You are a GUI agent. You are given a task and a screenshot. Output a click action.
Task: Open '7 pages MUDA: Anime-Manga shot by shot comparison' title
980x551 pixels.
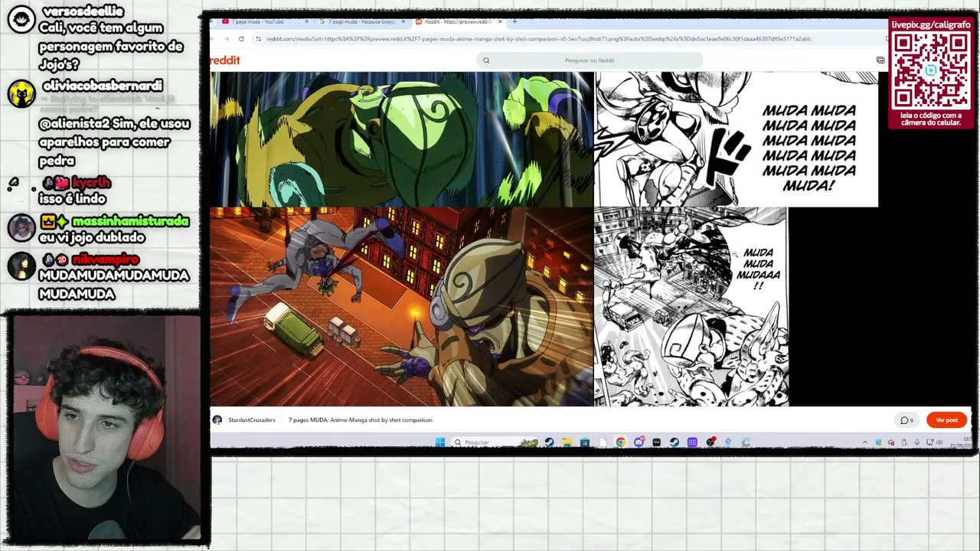tap(361, 420)
